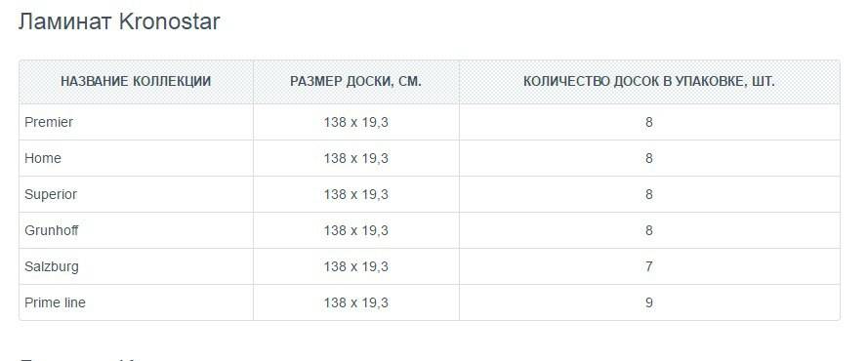Click the board size in Home row
This screenshot has width=868, height=361.
pos(356,159)
